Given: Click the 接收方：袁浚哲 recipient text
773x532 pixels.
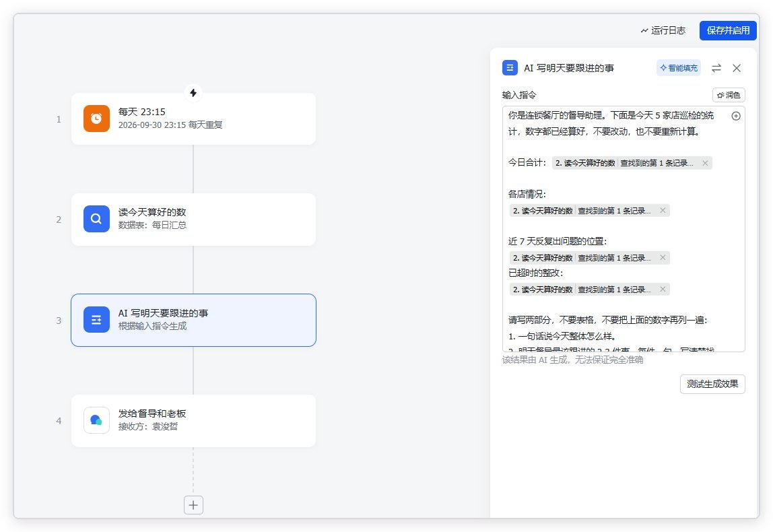Looking at the screenshot, I should pos(148,426).
